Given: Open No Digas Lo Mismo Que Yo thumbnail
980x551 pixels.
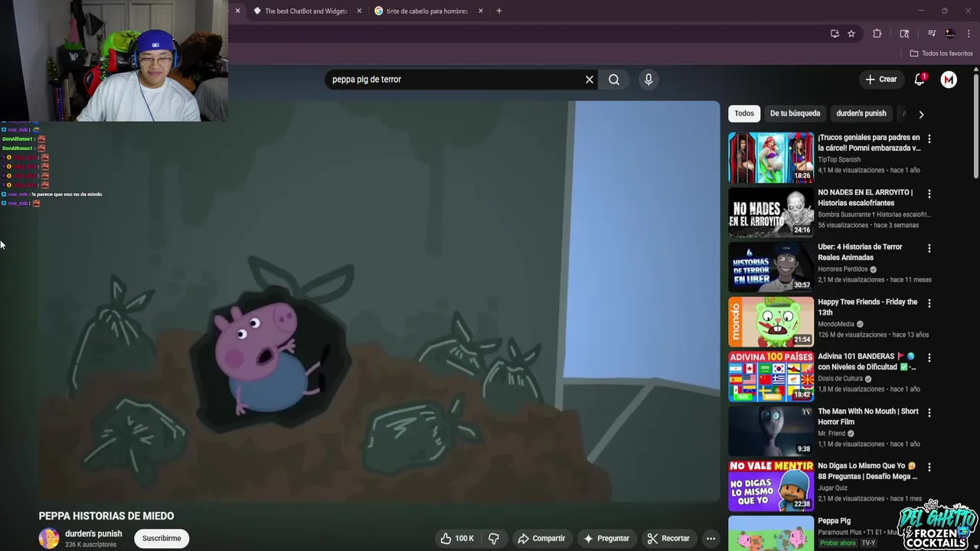Looking at the screenshot, I should [x=771, y=486].
